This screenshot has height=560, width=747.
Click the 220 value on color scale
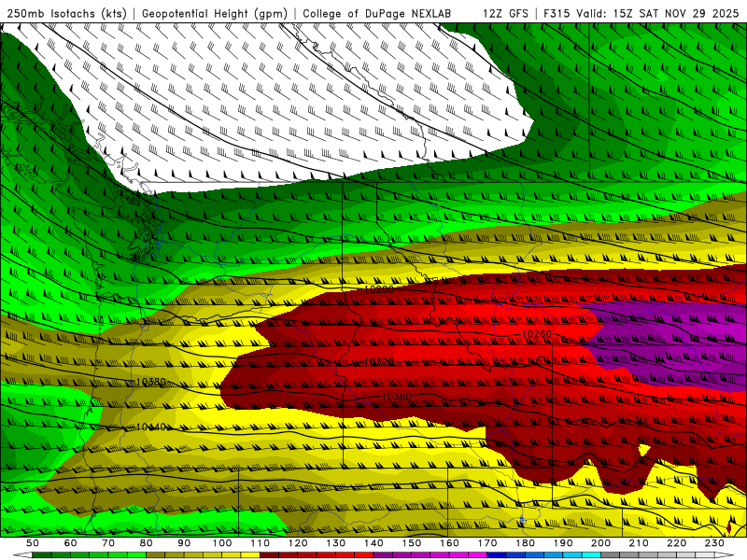click(676, 543)
